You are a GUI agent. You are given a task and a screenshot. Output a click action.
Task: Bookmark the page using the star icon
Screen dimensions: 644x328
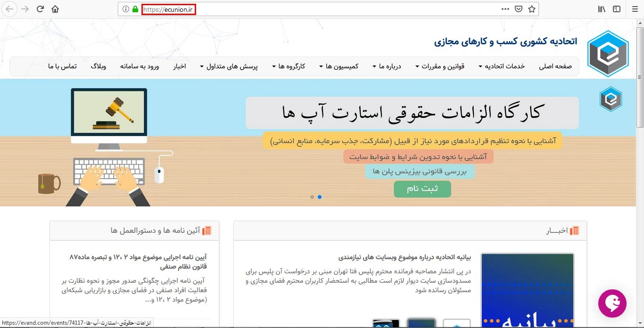tap(532, 8)
